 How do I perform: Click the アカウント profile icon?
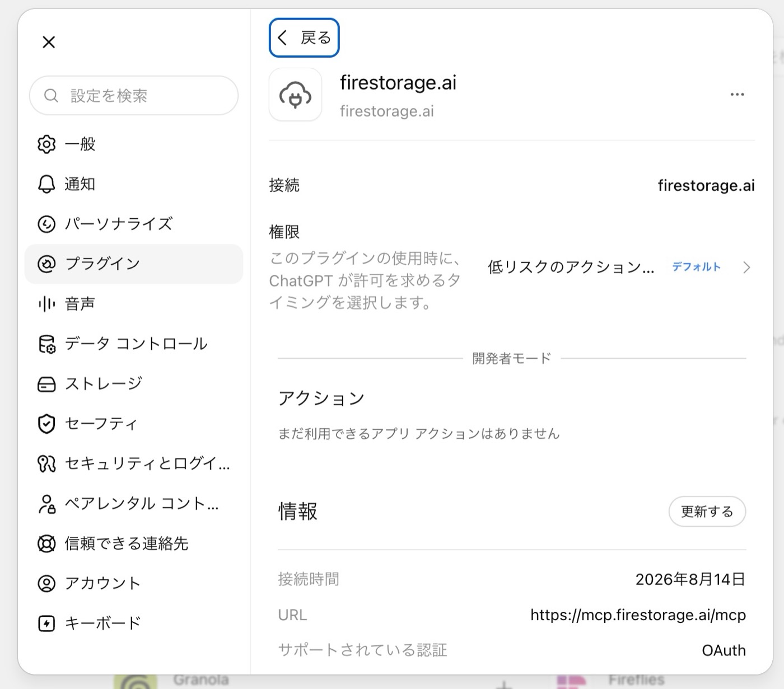point(46,583)
